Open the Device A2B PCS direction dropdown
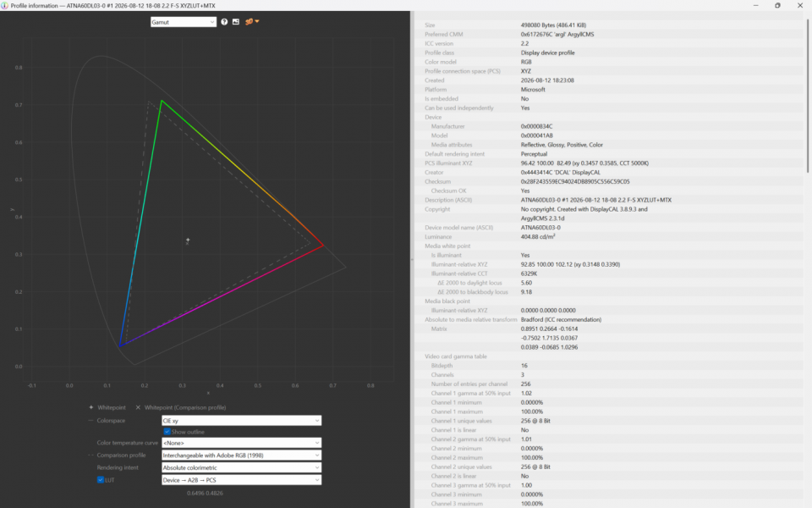Image resolution: width=812 pixels, height=508 pixels. coord(241,480)
